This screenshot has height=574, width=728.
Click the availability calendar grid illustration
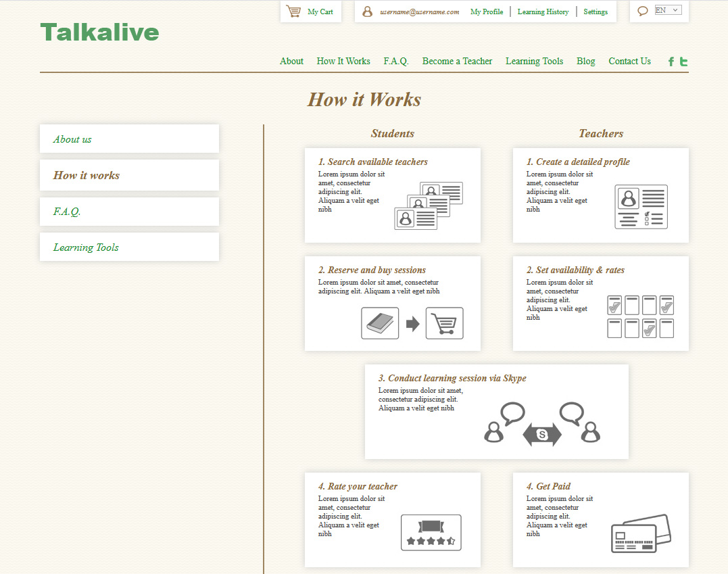(x=640, y=316)
